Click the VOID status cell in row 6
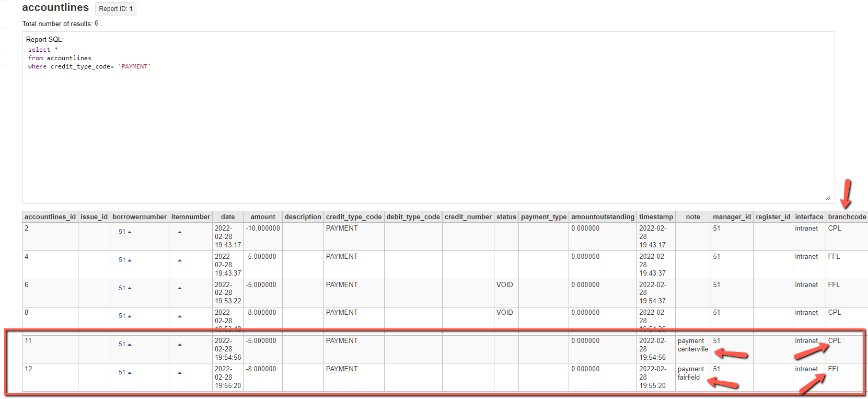The image size is (868, 399). [505, 285]
